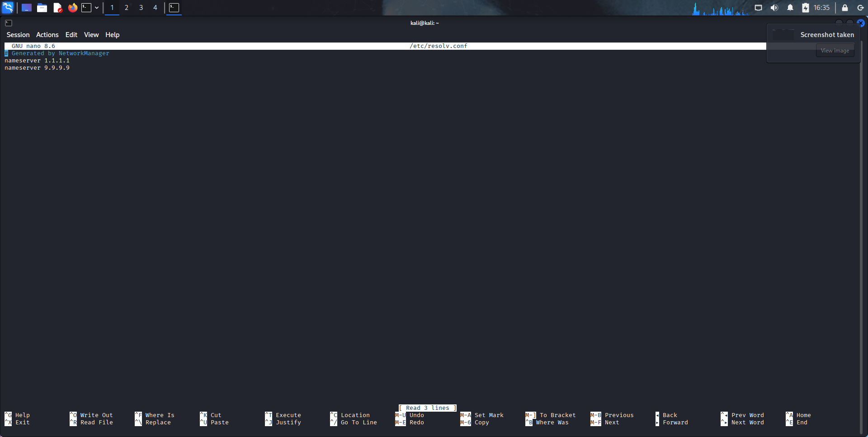The height and width of the screenshot is (437, 868).
Task: Click the ^U Paste shortcut label
Action: [x=214, y=423]
